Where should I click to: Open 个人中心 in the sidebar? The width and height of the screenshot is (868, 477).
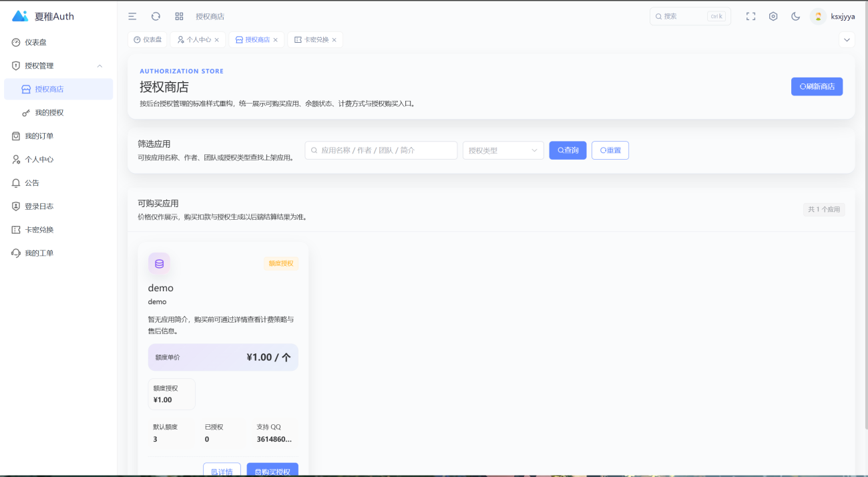click(59, 160)
